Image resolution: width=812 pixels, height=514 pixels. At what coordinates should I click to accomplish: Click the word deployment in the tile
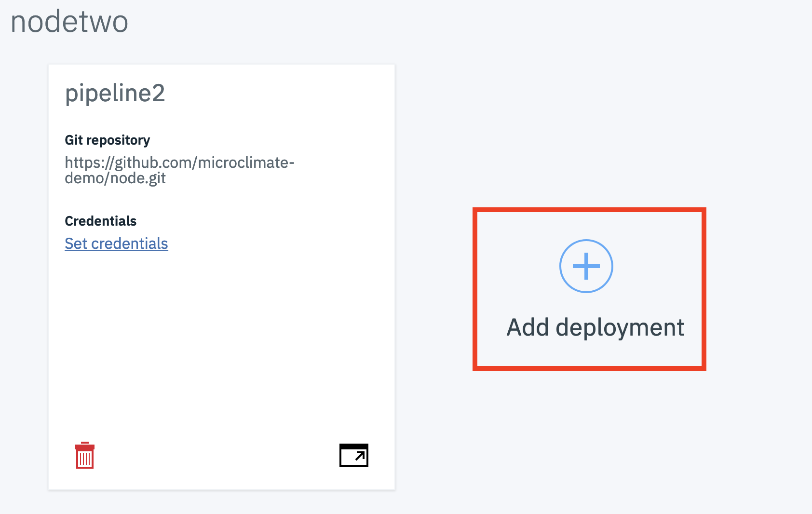620,328
